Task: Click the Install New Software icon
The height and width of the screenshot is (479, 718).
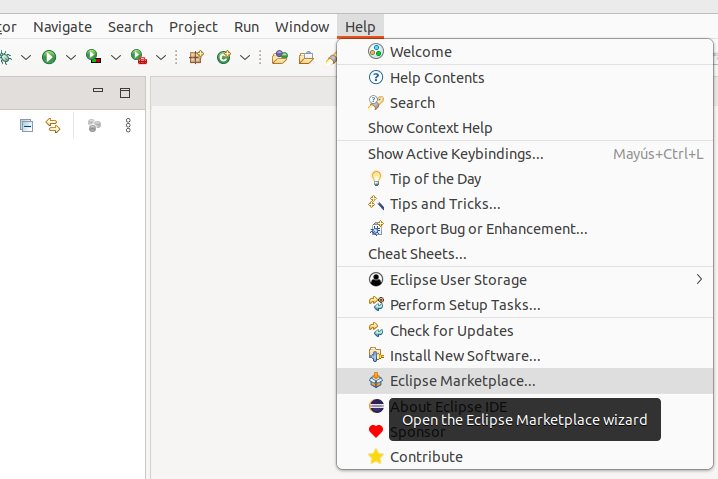Action: click(x=376, y=355)
